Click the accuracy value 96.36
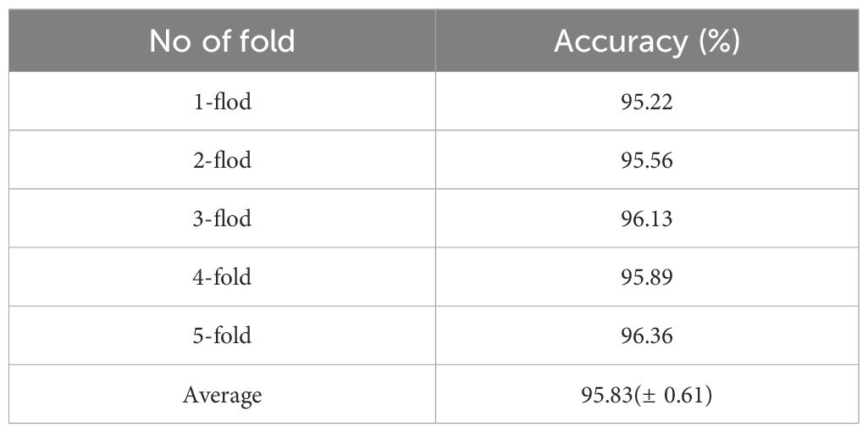This screenshot has width=868, height=433. (647, 337)
